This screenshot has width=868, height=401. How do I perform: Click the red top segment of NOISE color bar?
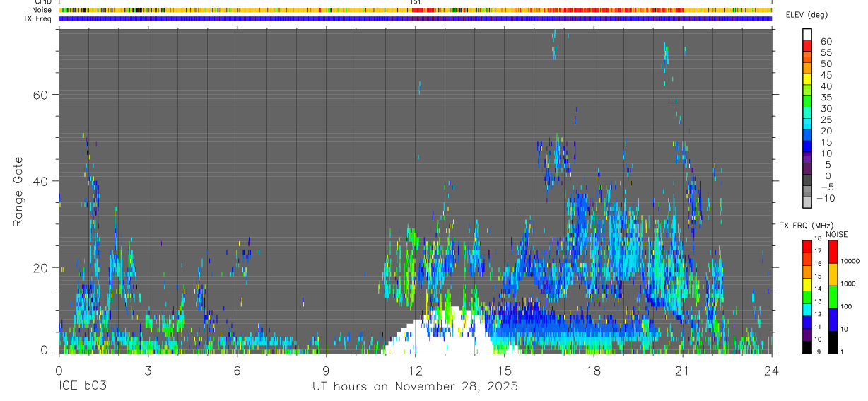pyautogui.click(x=833, y=252)
